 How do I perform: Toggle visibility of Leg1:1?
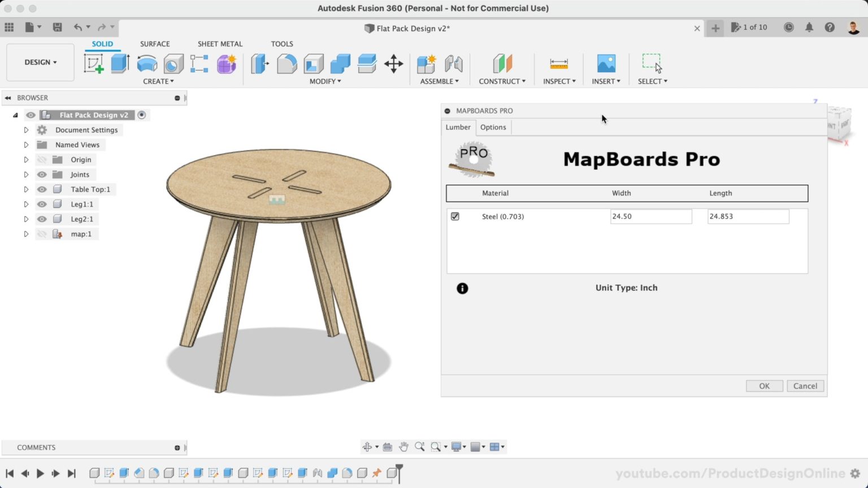pyautogui.click(x=41, y=204)
